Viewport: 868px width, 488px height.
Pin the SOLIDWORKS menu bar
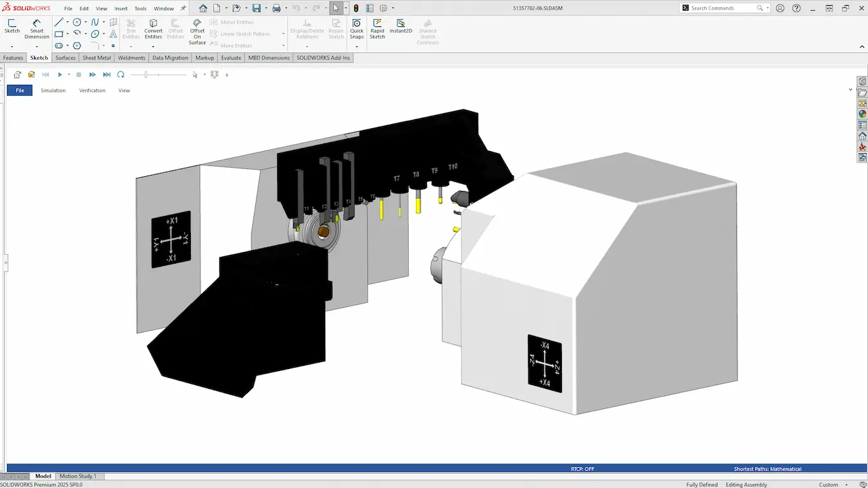183,8
